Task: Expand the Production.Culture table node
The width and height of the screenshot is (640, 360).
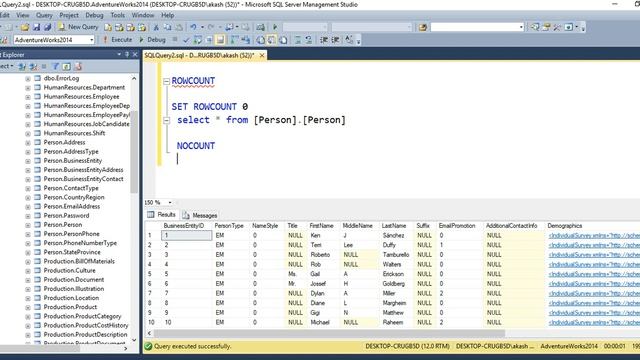Action: point(28,271)
